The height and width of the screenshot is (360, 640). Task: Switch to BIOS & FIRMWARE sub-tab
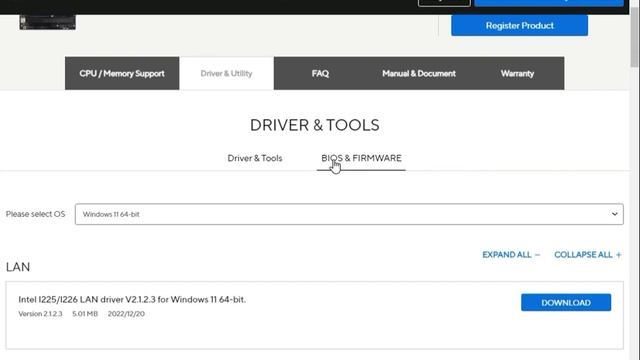click(361, 158)
